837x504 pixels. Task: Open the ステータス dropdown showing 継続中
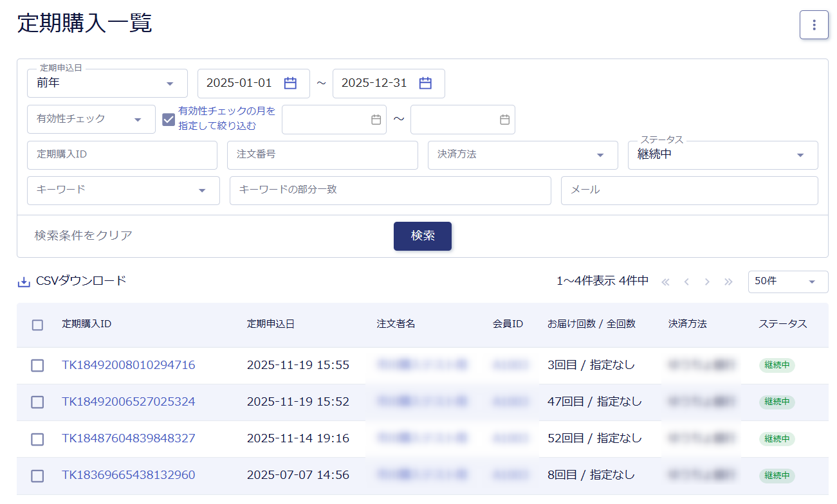point(722,155)
